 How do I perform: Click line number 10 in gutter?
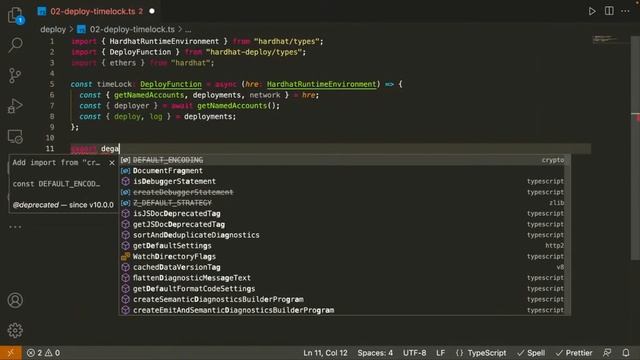click(x=50, y=138)
